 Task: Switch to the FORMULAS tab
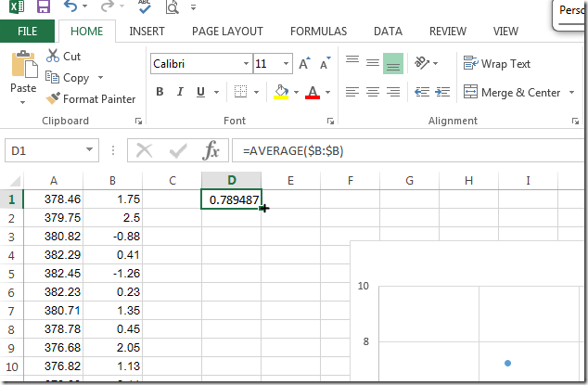coord(318,32)
